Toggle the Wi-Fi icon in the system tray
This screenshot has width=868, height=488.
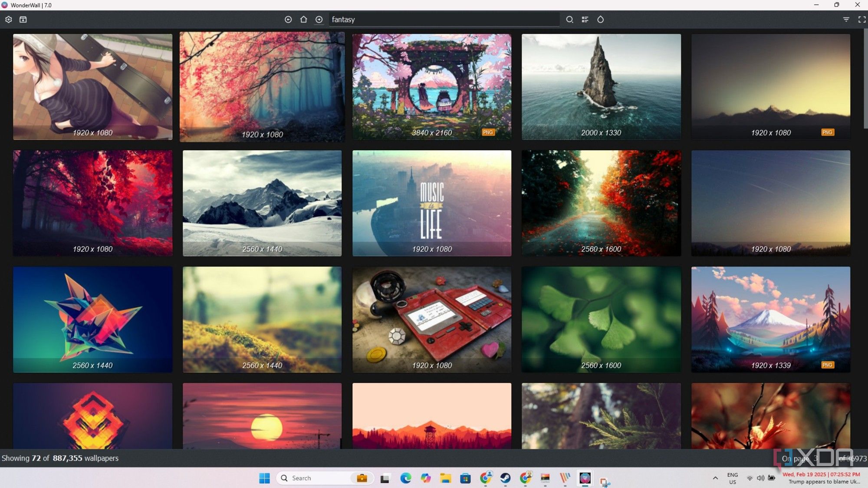pos(750,478)
